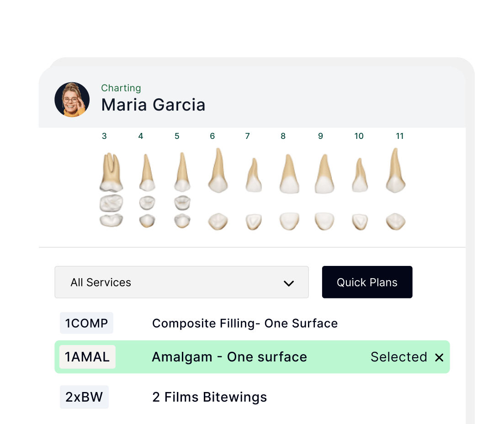The image size is (504, 424).
Task: Expand the services list chevron arrow
Action: point(289,283)
